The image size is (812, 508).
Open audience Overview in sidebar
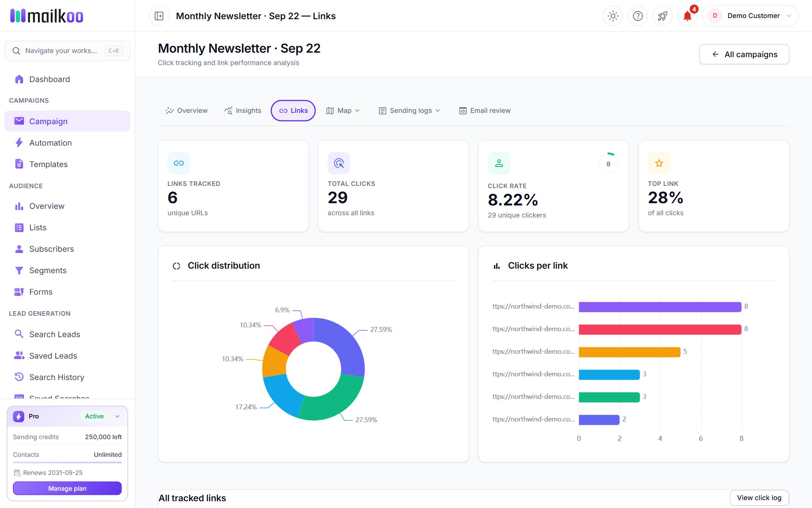coord(67,206)
